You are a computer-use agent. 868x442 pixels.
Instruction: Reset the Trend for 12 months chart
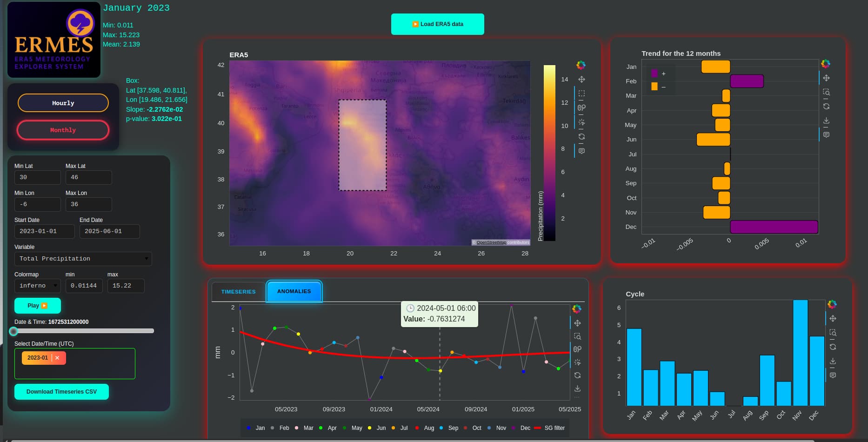pos(826,107)
